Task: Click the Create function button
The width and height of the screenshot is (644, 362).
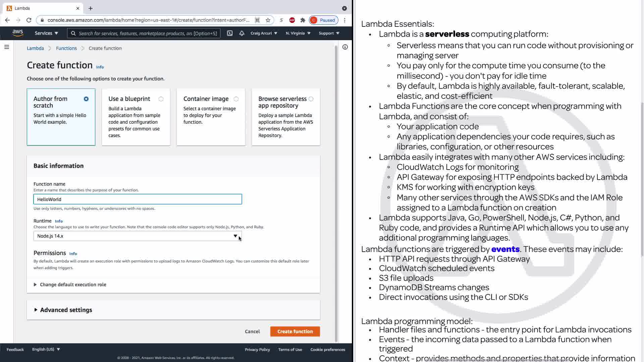Action: tap(295, 331)
